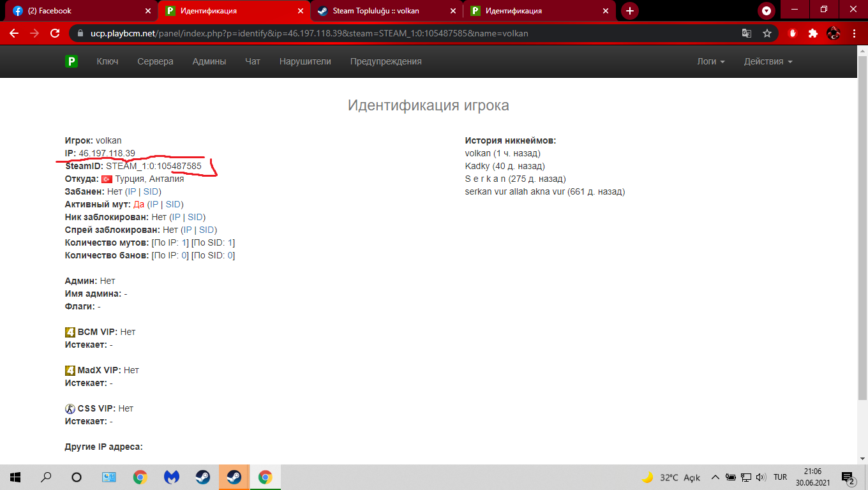This screenshot has height=490, width=868.
Task: Click the IP link next to Активный мут
Action: pyautogui.click(x=154, y=204)
